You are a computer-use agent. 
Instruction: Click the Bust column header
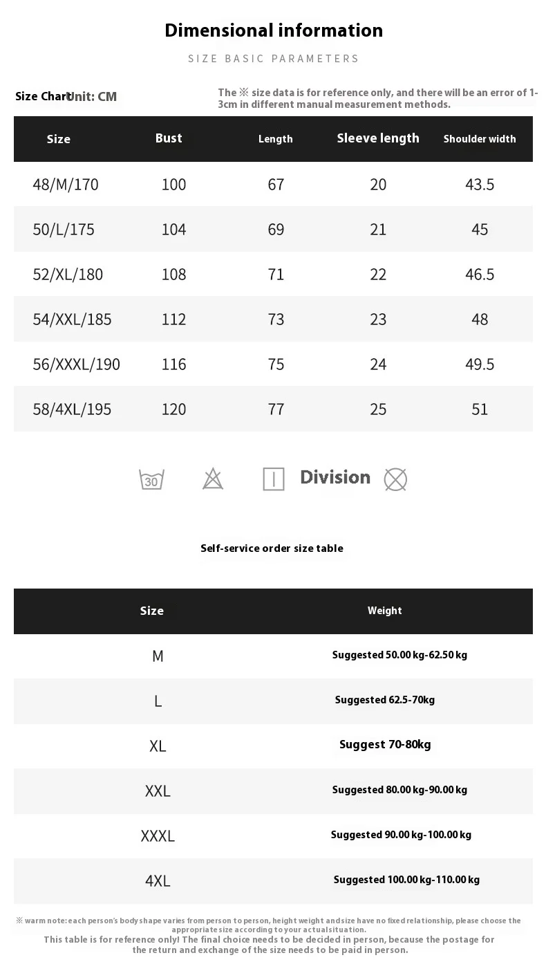tap(169, 138)
